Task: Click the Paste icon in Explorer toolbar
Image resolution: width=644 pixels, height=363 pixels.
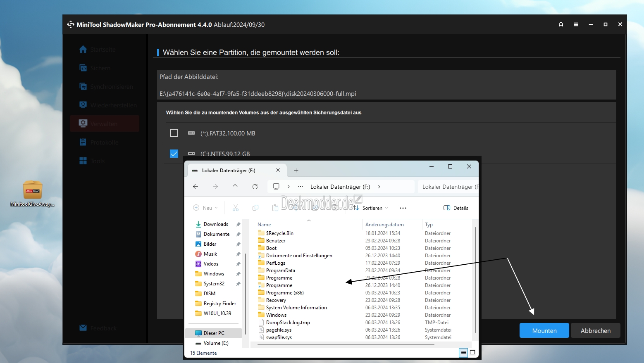Action: (275, 208)
